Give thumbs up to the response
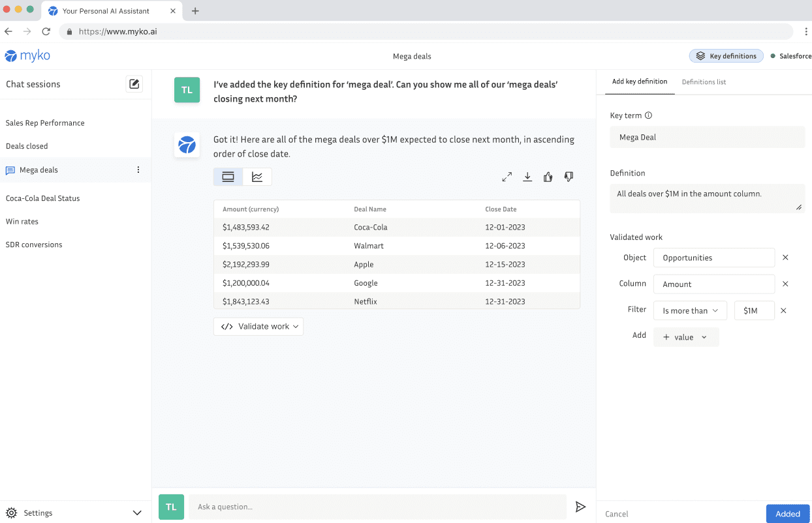 coord(548,177)
